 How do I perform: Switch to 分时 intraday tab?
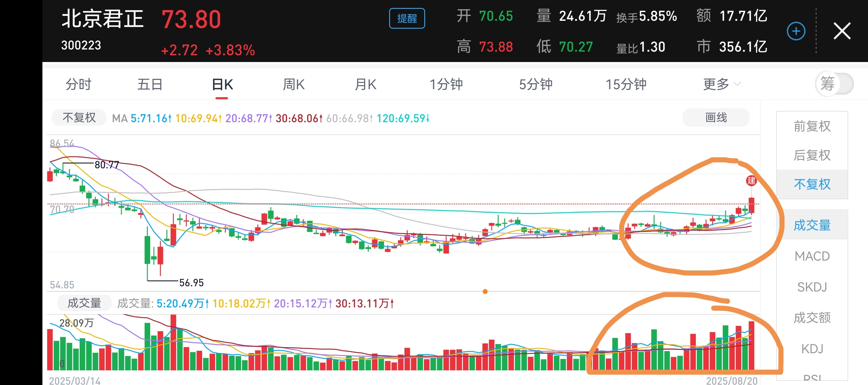tap(78, 84)
